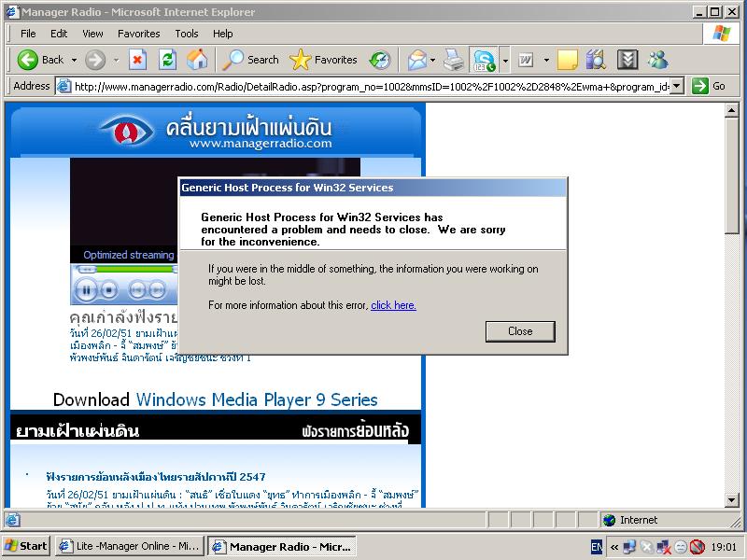Expand the Forward history dropdown arrow
This screenshot has width=747, height=560.
pos(116,60)
